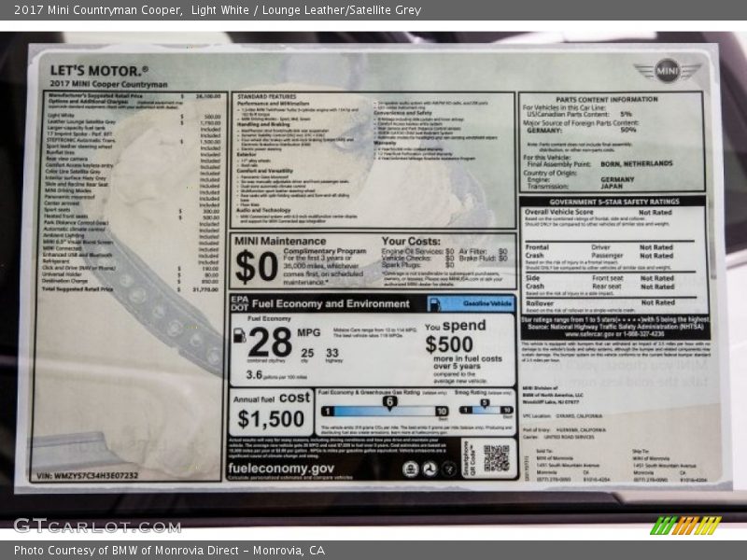Click the 10 end of greenhouse gas scale
The image size is (747, 560).
pyautogui.click(x=442, y=411)
